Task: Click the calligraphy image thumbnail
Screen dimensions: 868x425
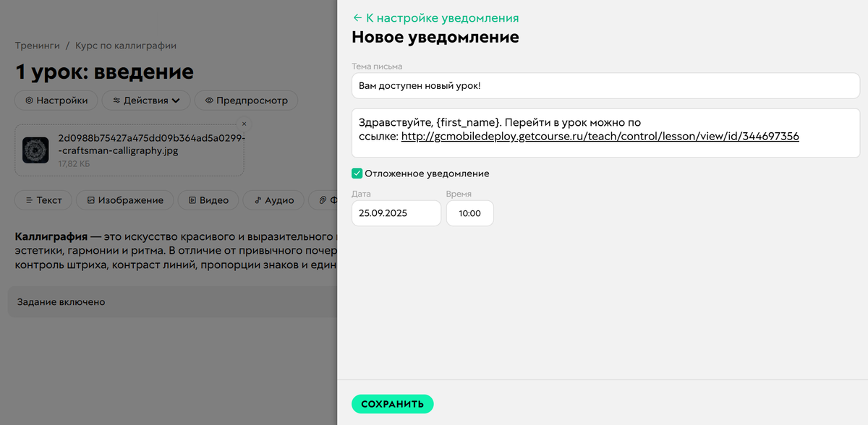Action: coord(35,150)
